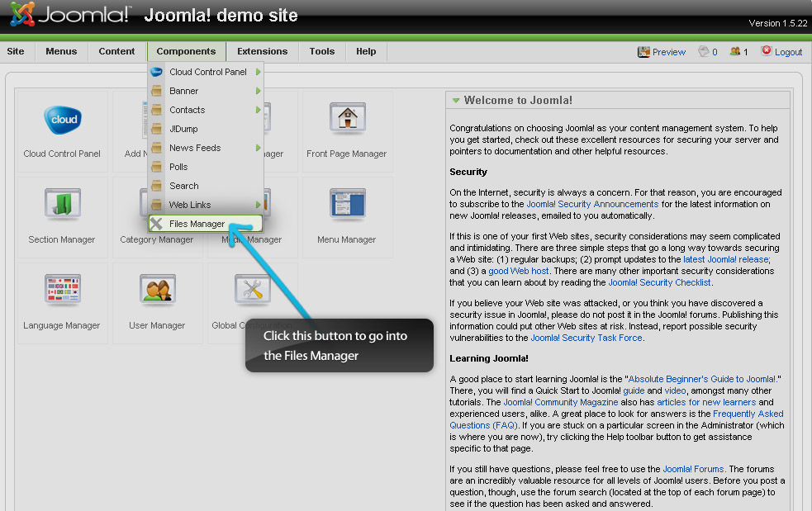This screenshot has width=812, height=511.
Task: Open Joomla! Security Announcements link
Action: pos(592,205)
